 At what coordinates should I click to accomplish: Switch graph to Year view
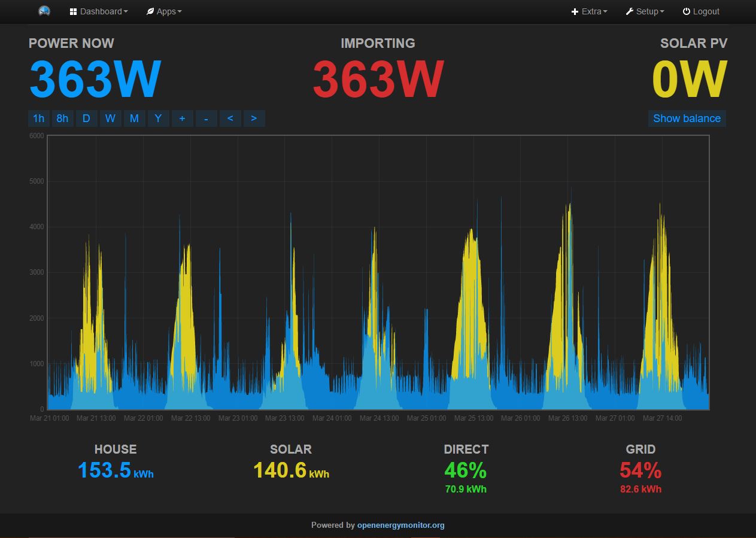[158, 118]
